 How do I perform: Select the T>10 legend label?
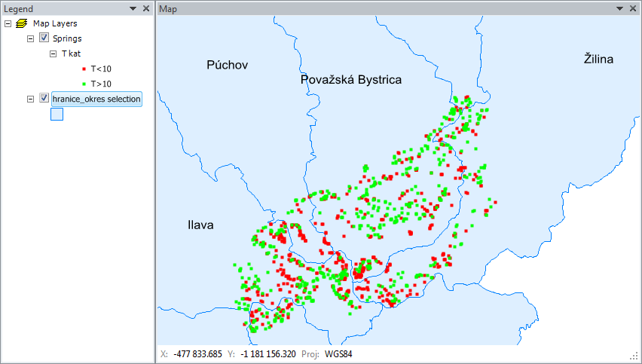click(x=101, y=84)
